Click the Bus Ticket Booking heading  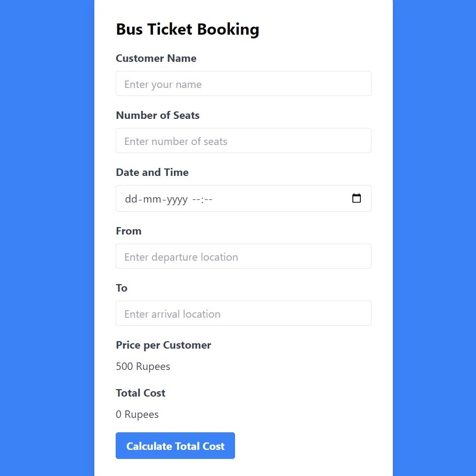pos(187,29)
